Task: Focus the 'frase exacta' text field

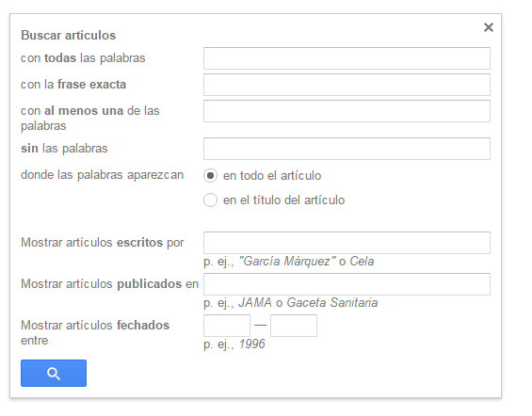Action: (347, 85)
